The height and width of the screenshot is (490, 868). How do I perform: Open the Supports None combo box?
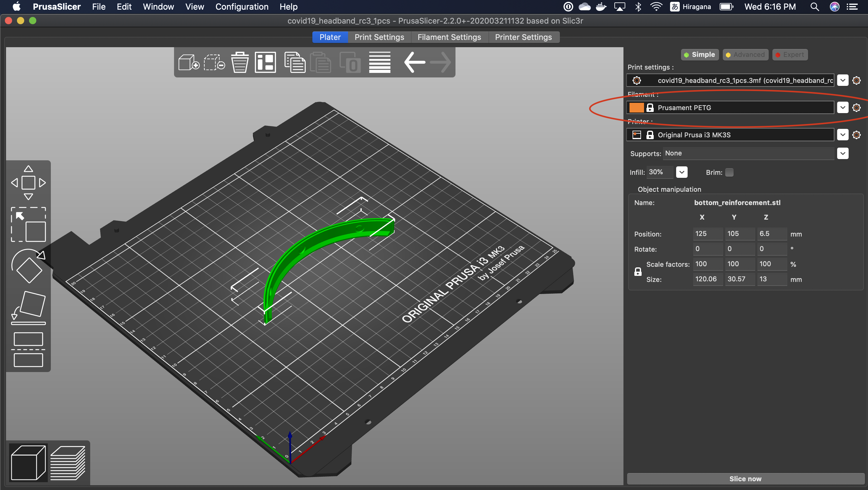point(748,154)
